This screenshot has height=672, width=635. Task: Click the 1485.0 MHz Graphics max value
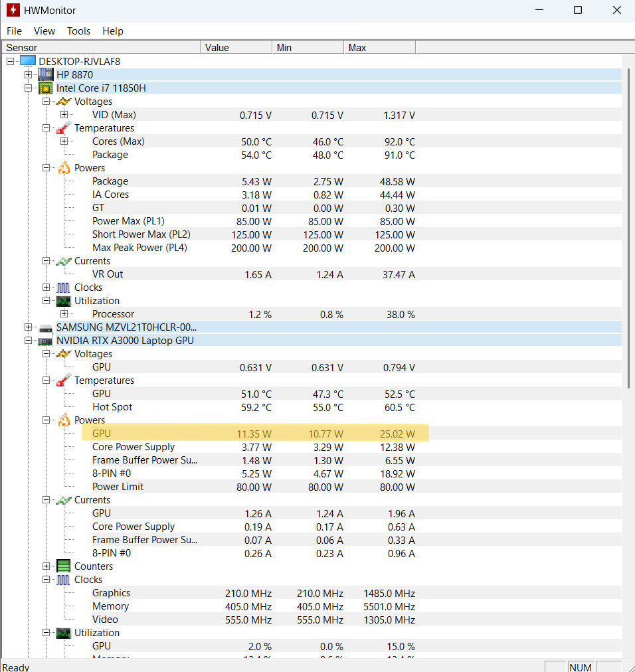[x=389, y=594]
